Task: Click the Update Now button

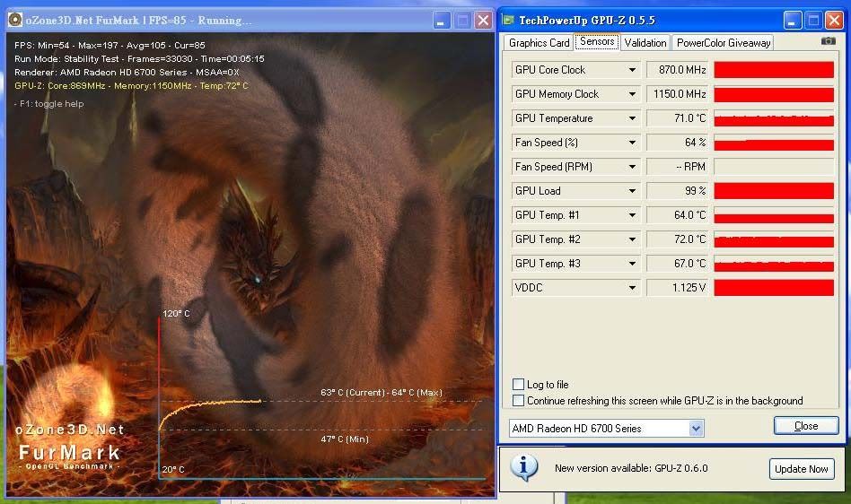Action: 801,469
